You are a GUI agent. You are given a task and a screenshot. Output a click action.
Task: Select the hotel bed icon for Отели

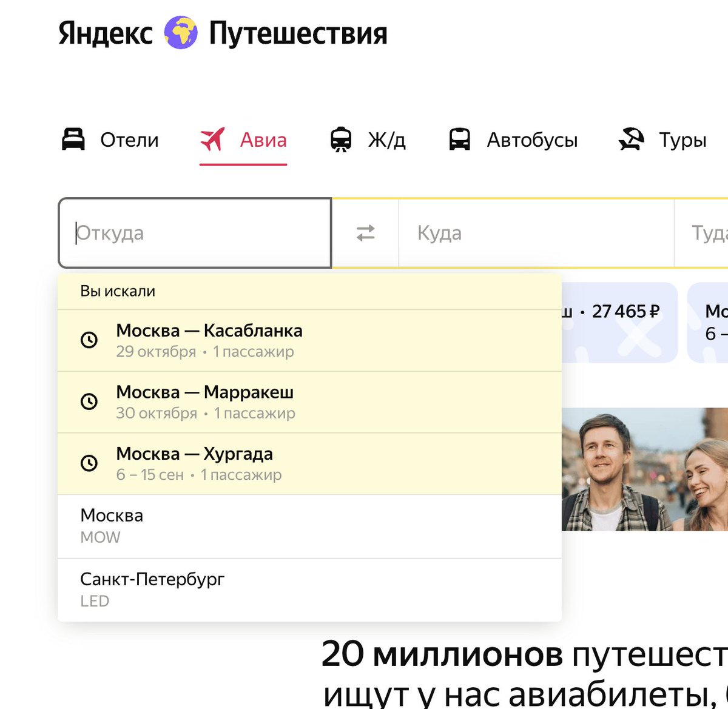[x=75, y=139]
